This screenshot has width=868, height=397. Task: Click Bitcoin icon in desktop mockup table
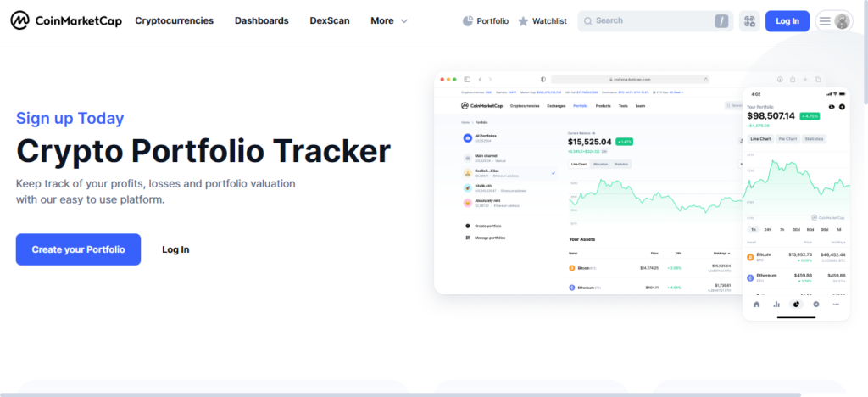pos(572,268)
